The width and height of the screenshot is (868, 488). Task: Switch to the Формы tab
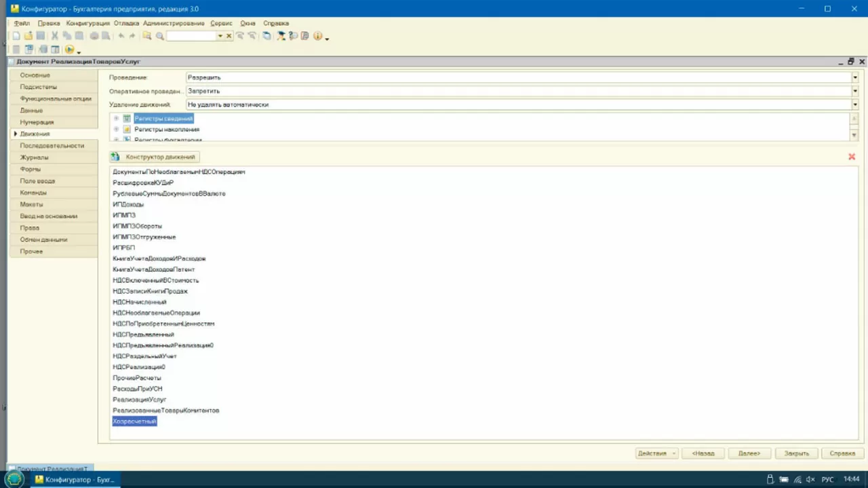click(54, 169)
